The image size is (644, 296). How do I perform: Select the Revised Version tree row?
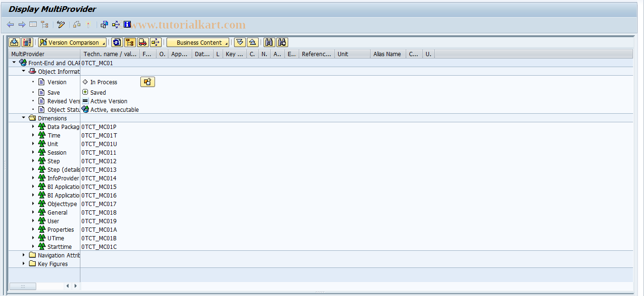(64, 101)
